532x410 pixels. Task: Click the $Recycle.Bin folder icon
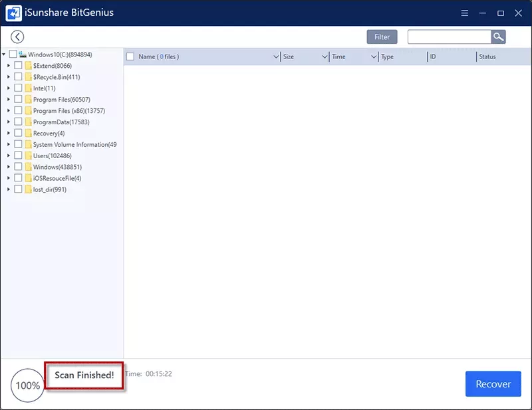(29, 77)
